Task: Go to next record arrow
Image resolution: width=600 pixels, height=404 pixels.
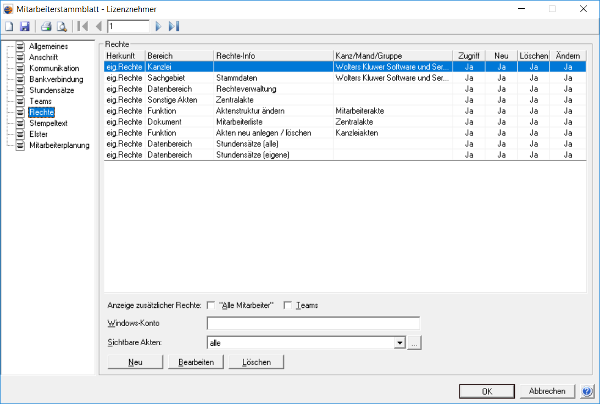Action: point(158,26)
